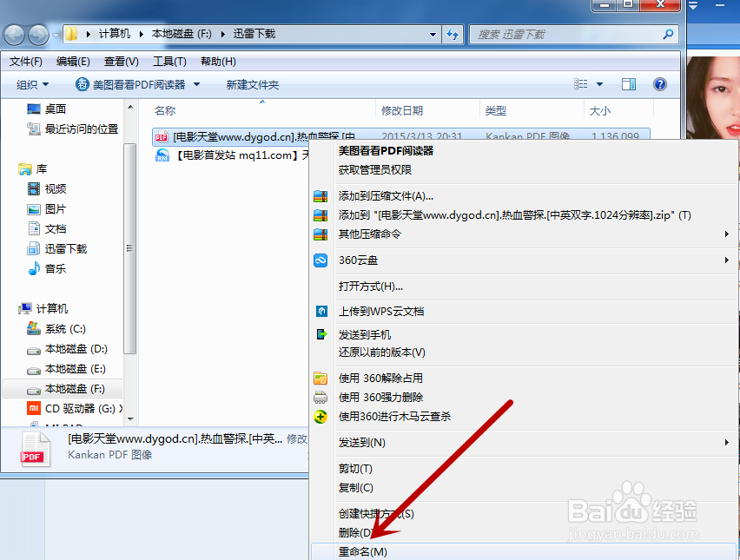Click the address bar folder icon
Image resolution: width=740 pixels, height=560 pixels.
click(71, 34)
